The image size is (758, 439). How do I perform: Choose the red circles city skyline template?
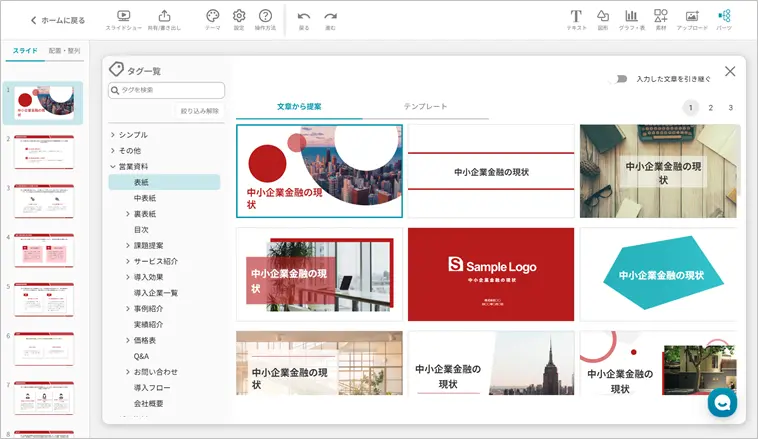[x=320, y=171]
